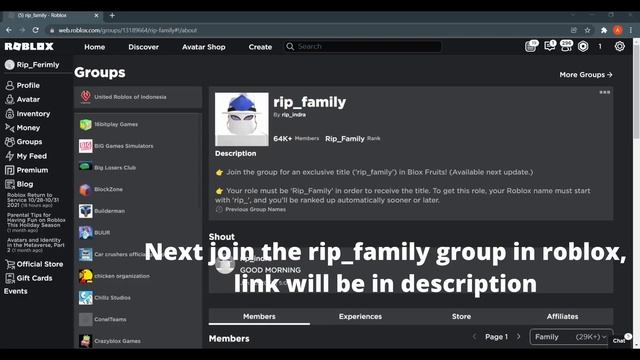The height and width of the screenshot is (360, 640).
Task: Open the Official Store cart icon
Action: [9, 264]
